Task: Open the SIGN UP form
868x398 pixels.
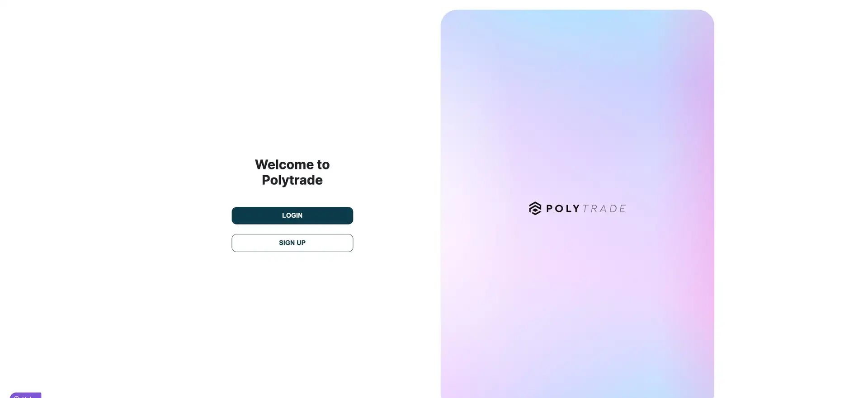Action: pyautogui.click(x=292, y=243)
